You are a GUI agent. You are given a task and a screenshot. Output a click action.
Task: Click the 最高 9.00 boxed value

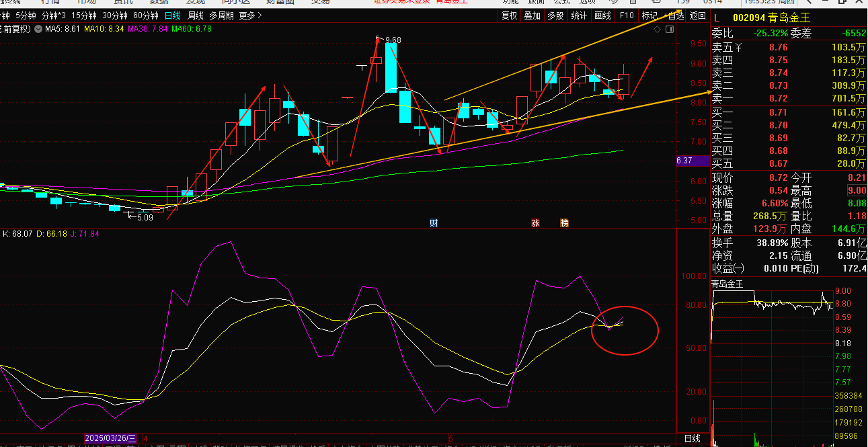(856, 191)
